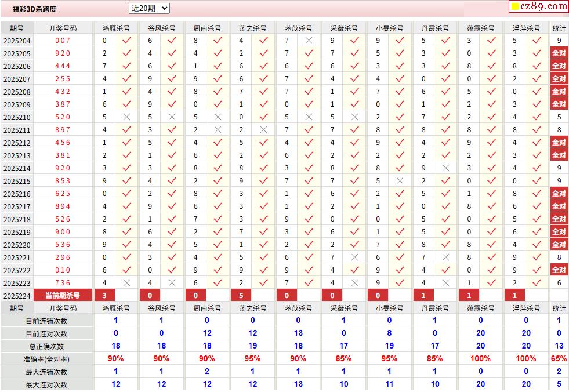Click the cz89.com site logo

coord(539,6)
